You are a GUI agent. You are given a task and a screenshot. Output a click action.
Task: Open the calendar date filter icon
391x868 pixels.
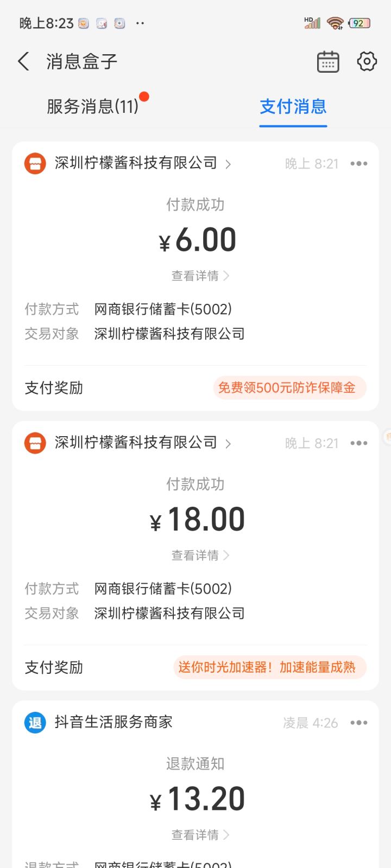(x=328, y=62)
